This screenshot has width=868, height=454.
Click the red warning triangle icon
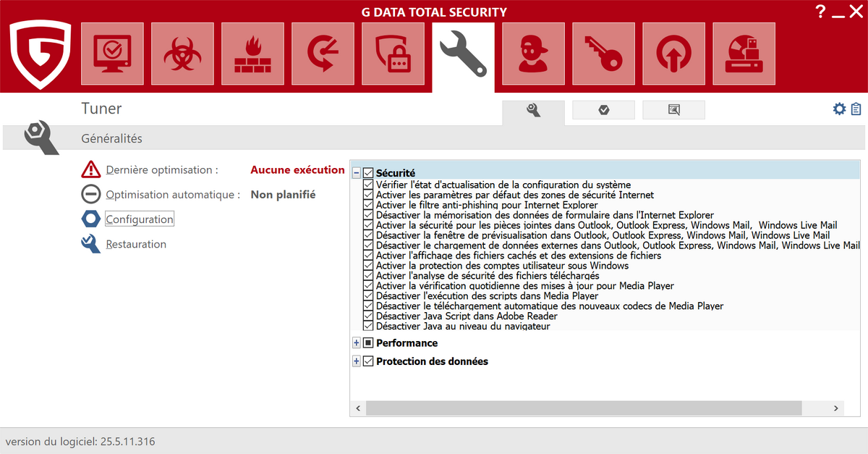(x=91, y=169)
